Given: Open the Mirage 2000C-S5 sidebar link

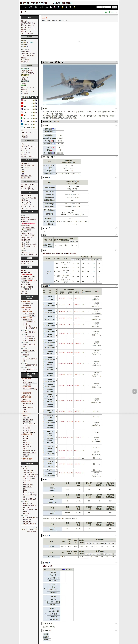Looking at the screenshot, I should [x=29, y=432].
